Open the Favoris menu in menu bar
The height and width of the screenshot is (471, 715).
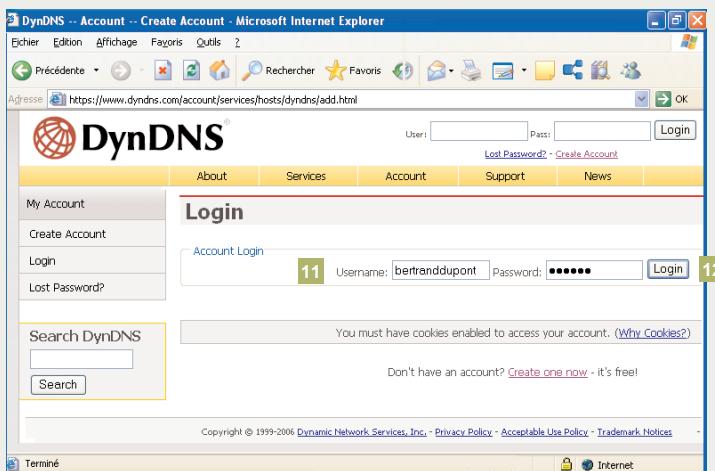pyautogui.click(x=167, y=42)
